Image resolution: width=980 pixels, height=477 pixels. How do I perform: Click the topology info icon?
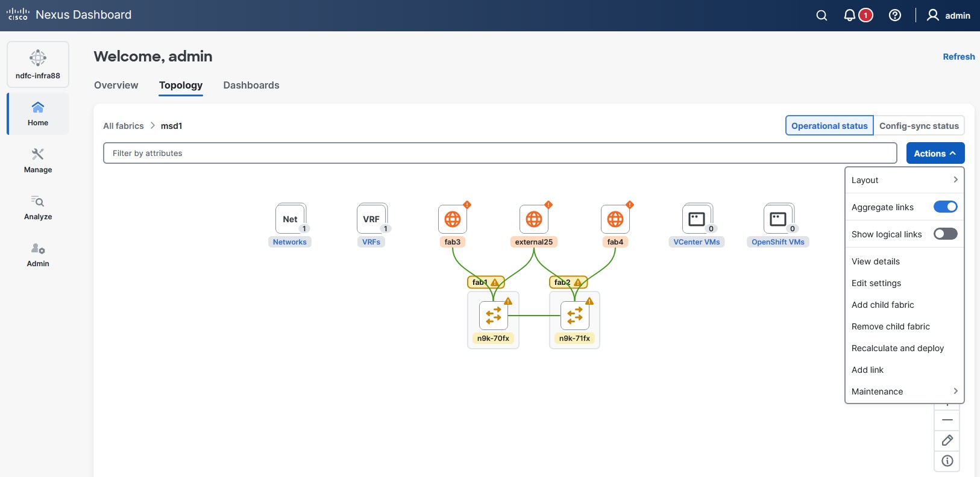947,461
